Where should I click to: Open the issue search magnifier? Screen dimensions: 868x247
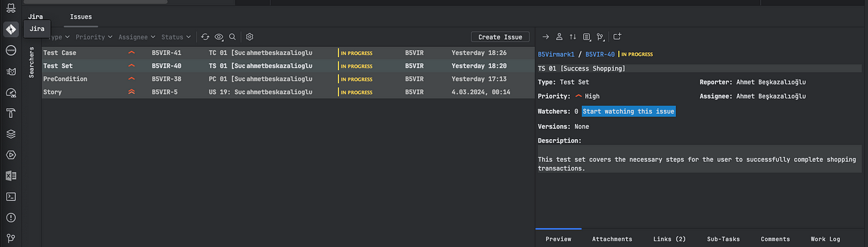[x=232, y=37]
